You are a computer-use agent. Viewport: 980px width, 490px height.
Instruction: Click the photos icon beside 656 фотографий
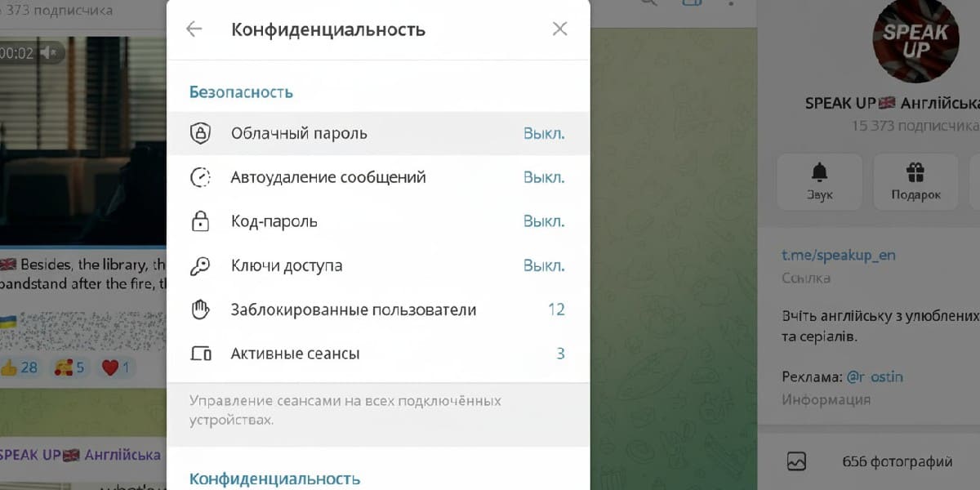tap(796, 461)
